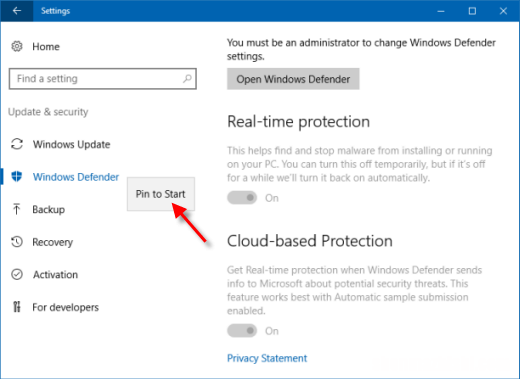
Task: Open the Recovery section
Action: point(53,242)
